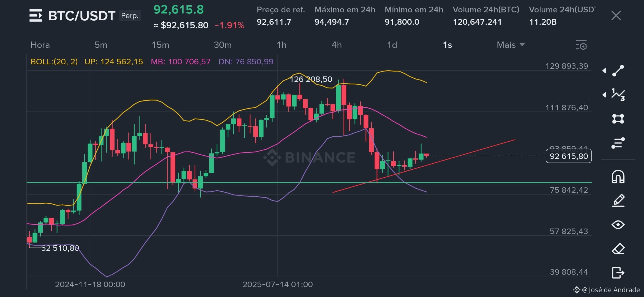
Task: Click the Mínimo em 24h label
Action: 414,10
